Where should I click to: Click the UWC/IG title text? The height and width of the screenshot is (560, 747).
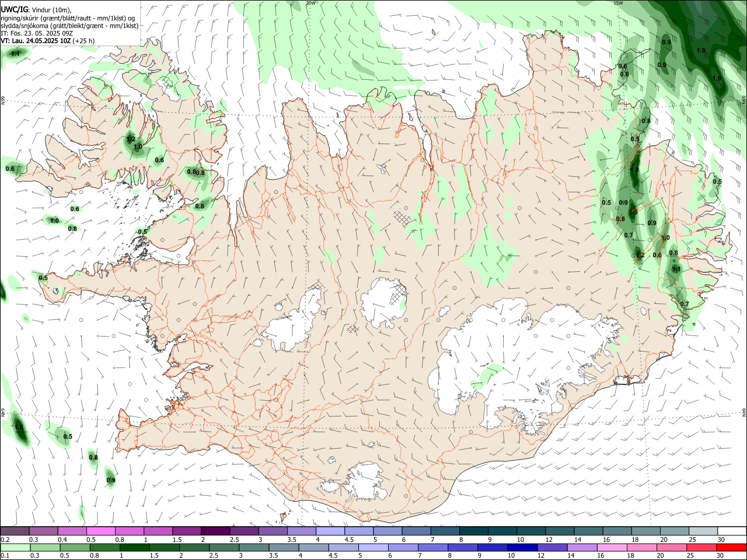(x=14, y=9)
